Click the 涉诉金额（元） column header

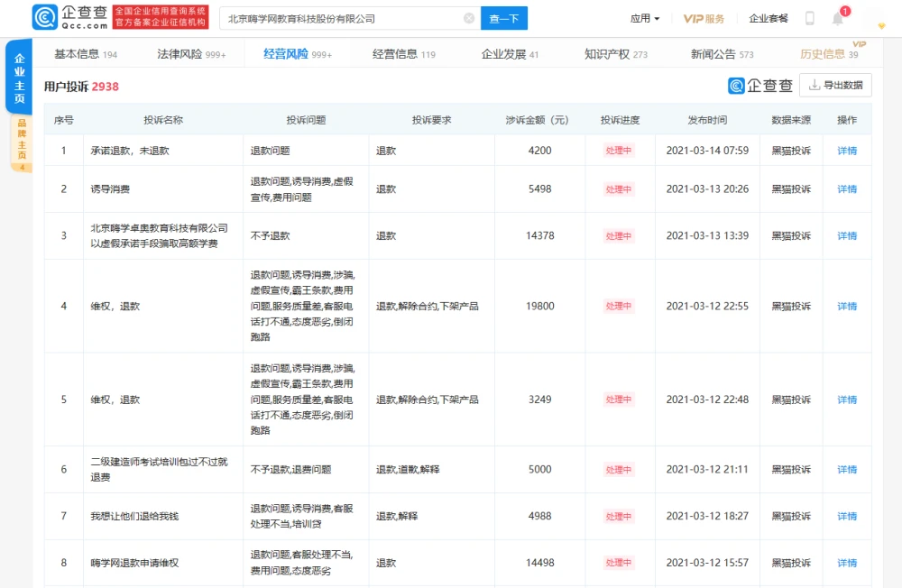pos(538,120)
